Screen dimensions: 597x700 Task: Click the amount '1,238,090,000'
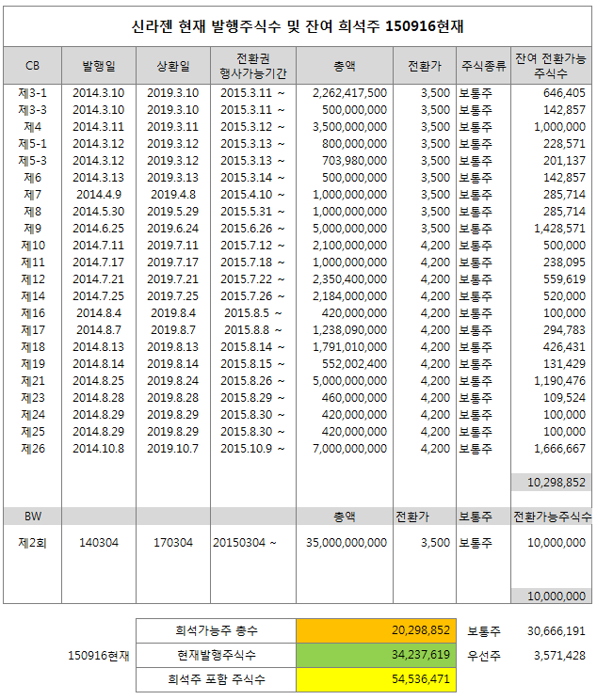(x=349, y=330)
